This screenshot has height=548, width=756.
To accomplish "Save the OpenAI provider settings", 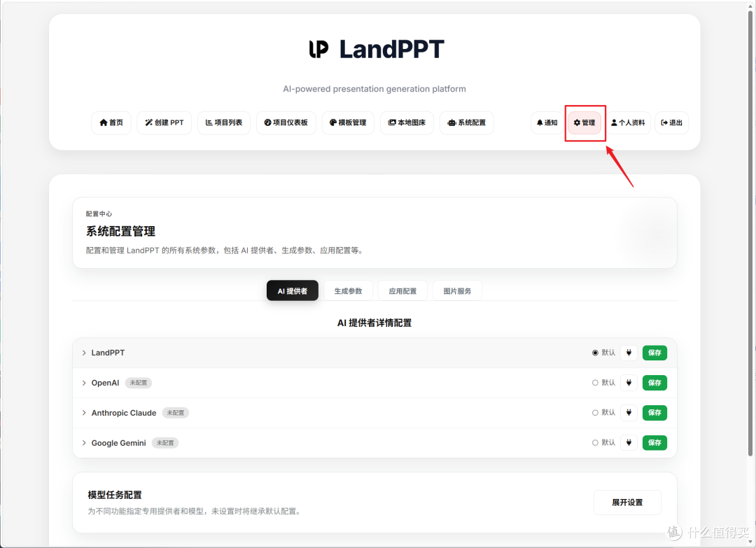I will [654, 383].
